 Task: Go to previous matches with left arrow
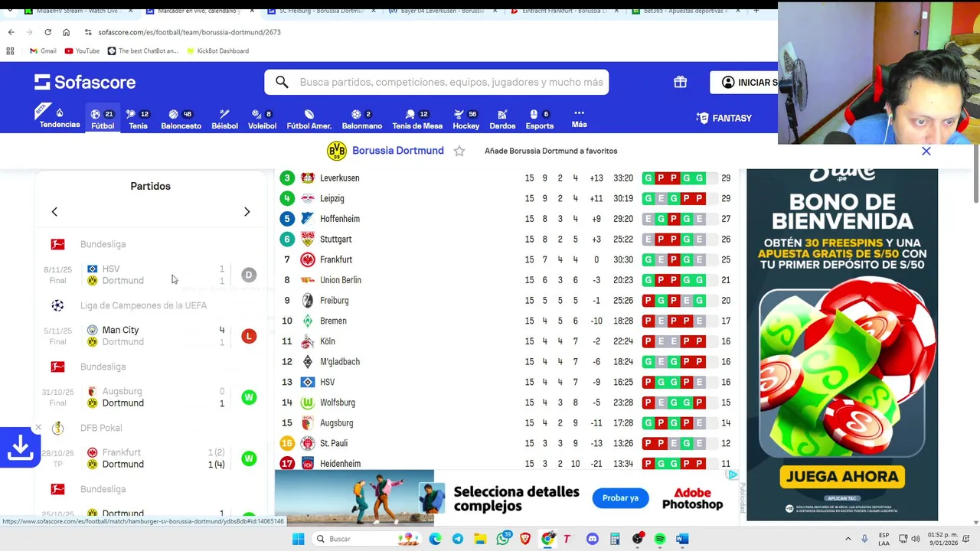click(x=54, y=211)
